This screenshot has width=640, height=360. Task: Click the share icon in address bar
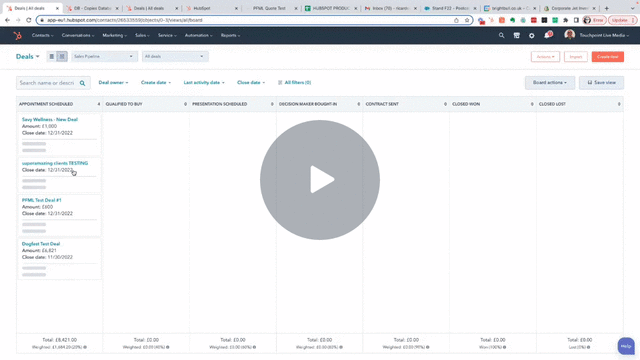pyautogui.click(x=456, y=20)
